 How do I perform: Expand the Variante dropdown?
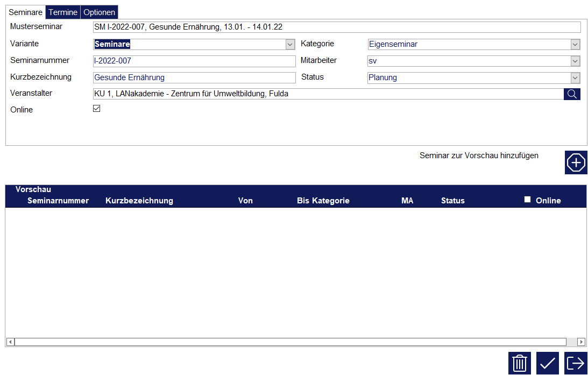pos(291,45)
